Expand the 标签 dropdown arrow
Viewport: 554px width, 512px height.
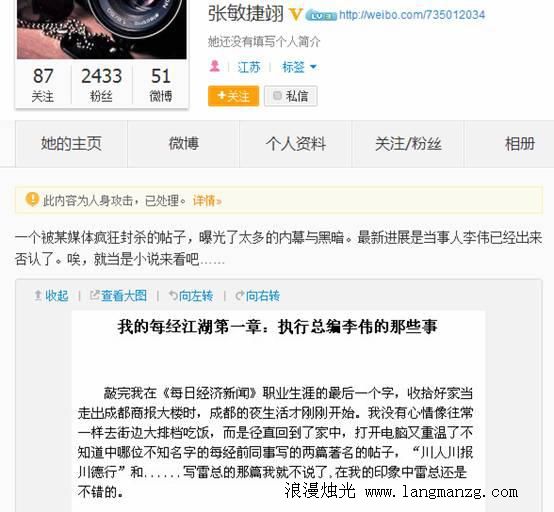[313, 67]
